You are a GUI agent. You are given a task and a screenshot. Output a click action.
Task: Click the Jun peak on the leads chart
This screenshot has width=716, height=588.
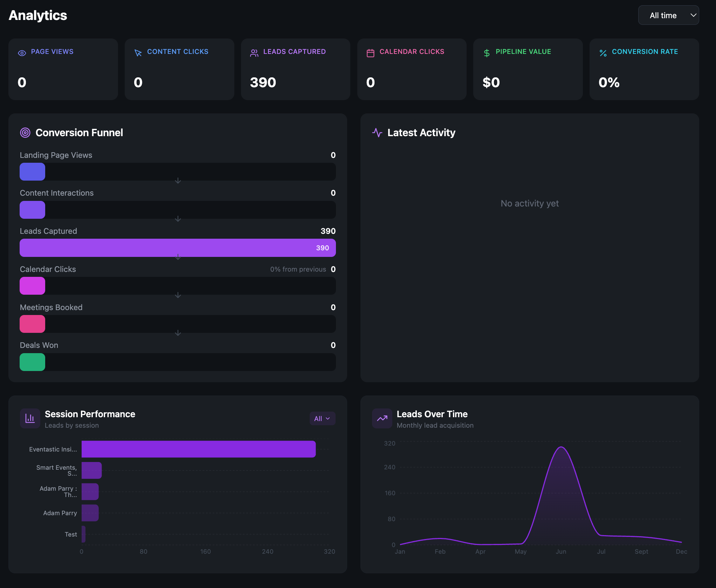tap(561, 448)
